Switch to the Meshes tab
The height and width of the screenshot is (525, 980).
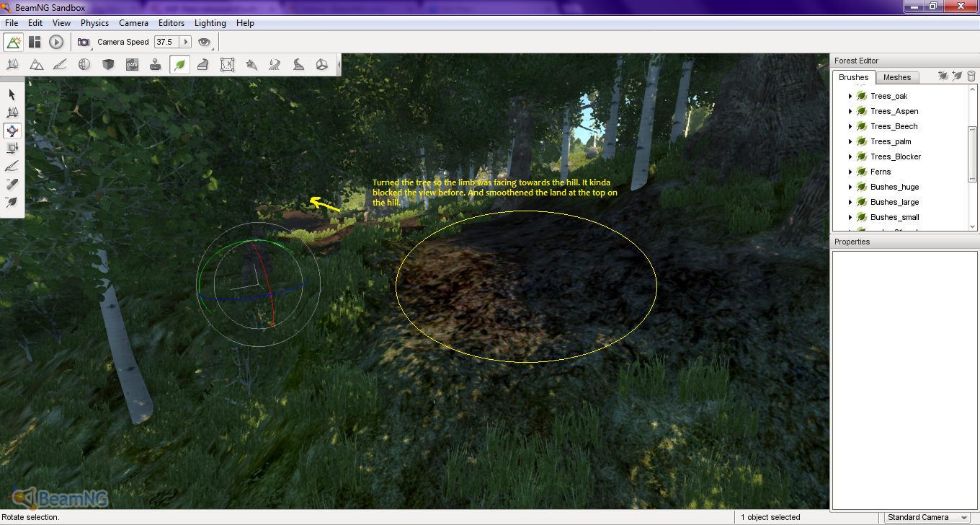coord(897,77)
